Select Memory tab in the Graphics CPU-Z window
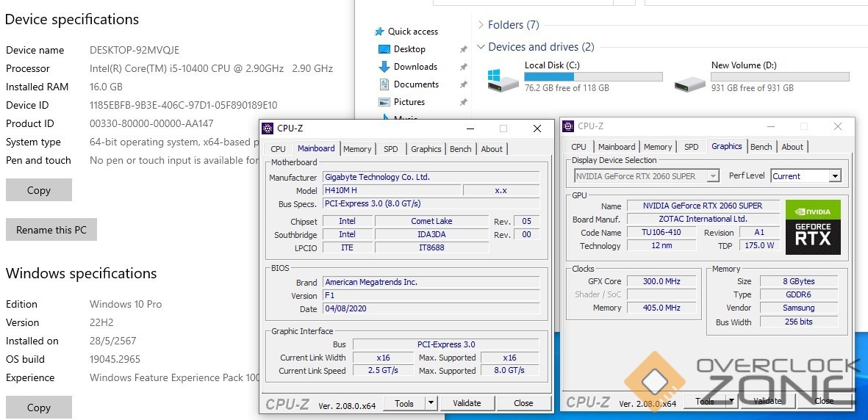Screen dimensions: 868x420 tap(658, 147)
